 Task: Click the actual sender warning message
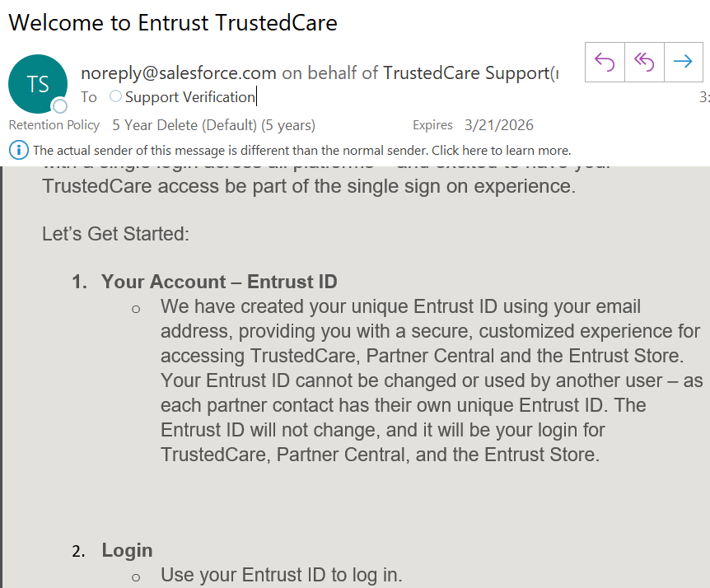tap(301, 151)
